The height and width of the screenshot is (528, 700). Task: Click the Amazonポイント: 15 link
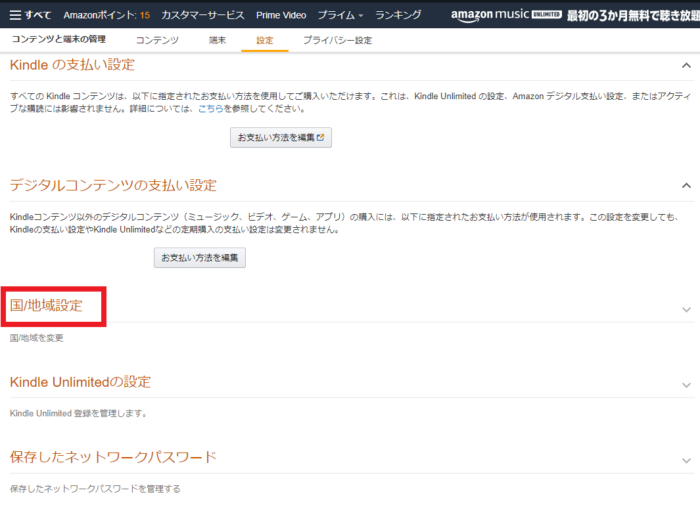106,15
